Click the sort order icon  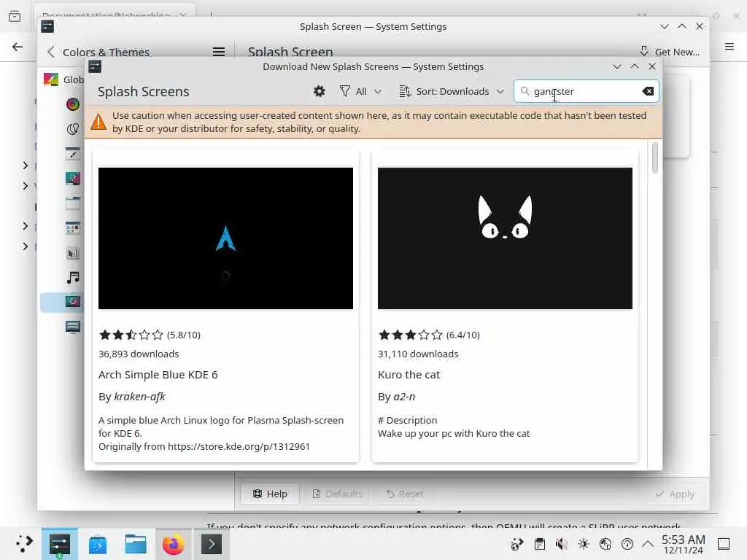coord(405,91)
